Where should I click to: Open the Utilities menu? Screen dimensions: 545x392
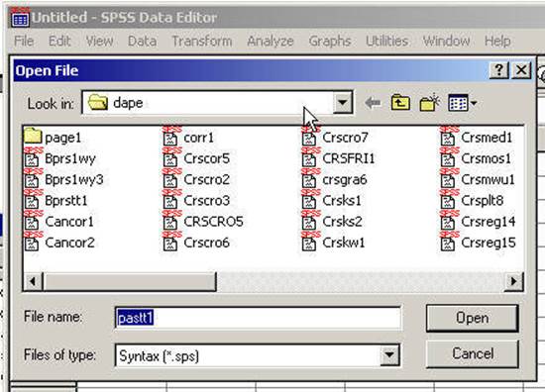click(x=386, y=41)
